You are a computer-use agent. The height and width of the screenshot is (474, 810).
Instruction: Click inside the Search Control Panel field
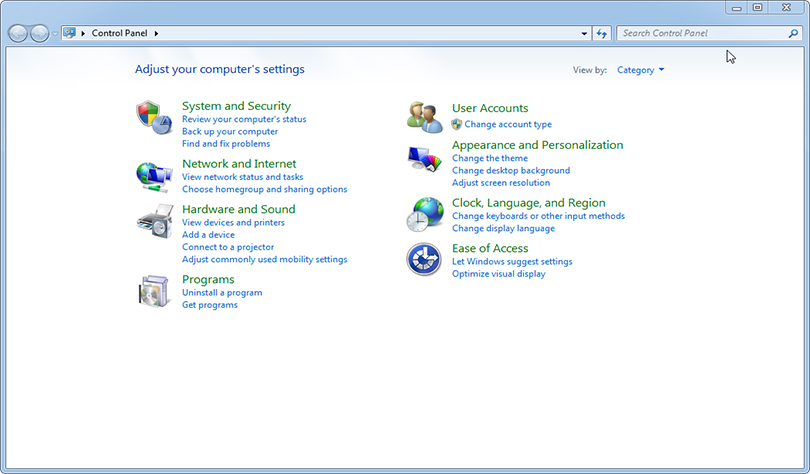point(700,33)
